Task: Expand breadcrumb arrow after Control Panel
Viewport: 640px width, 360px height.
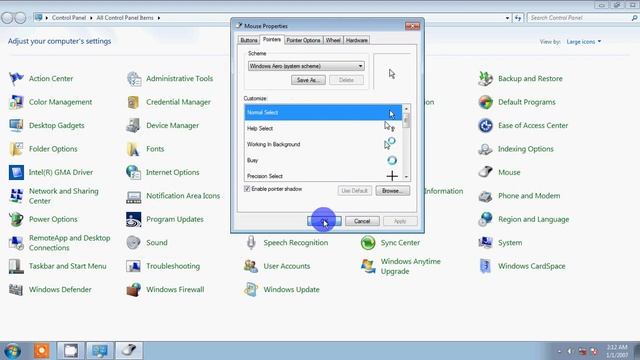Action: click(91, 18)
